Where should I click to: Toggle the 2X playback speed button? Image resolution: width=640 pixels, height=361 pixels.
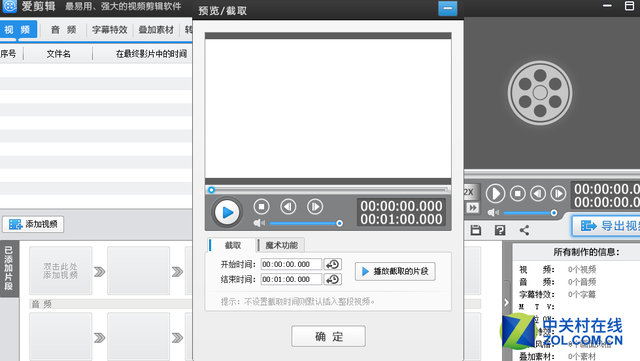[470, 192]
